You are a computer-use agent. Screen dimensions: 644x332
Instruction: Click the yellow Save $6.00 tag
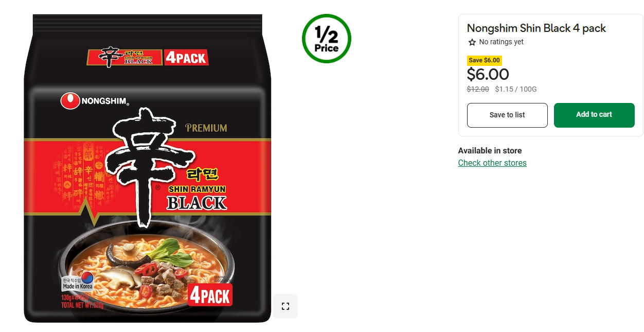(484, 60)
